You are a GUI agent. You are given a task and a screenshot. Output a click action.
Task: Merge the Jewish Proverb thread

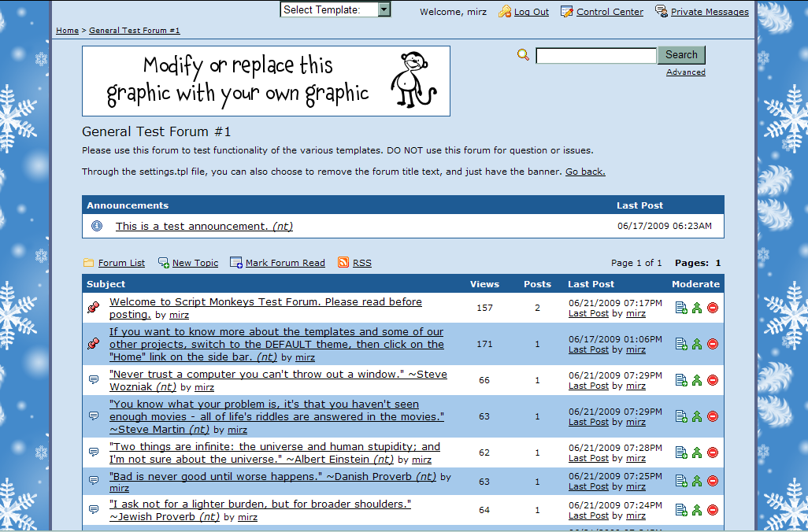(x=697, y=511)
